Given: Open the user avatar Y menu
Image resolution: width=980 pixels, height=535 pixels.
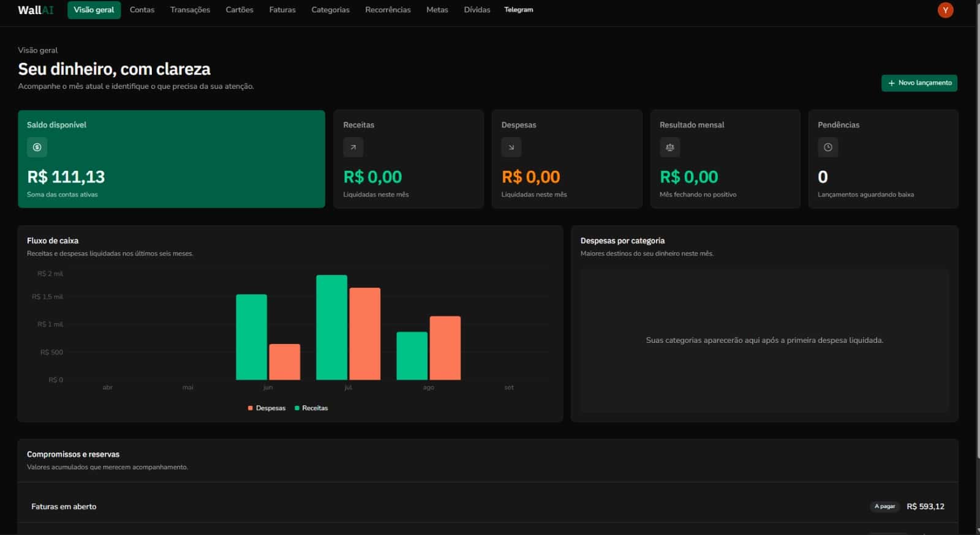Looking at the screenshot, I should click(x=945, y=10).
